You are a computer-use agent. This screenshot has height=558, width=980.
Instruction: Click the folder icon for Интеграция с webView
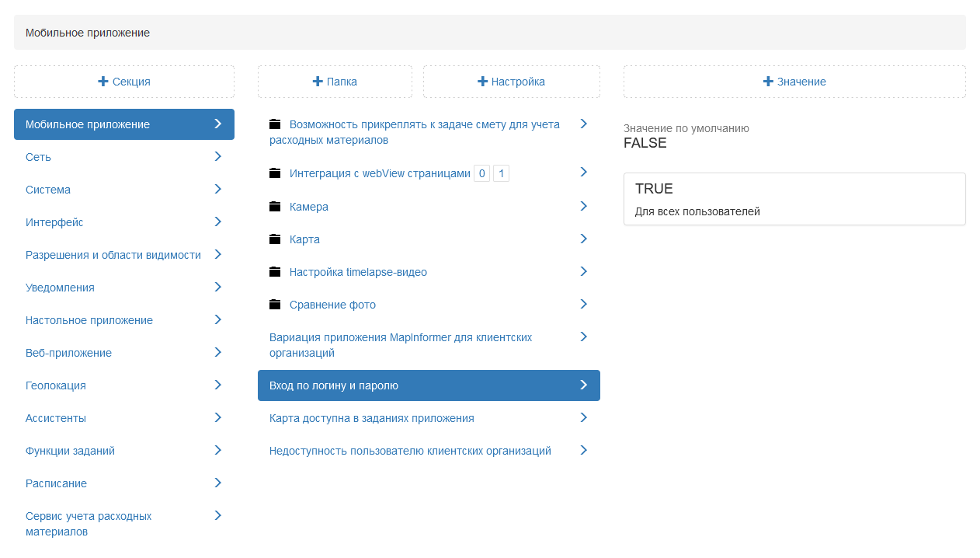(275, 174)
